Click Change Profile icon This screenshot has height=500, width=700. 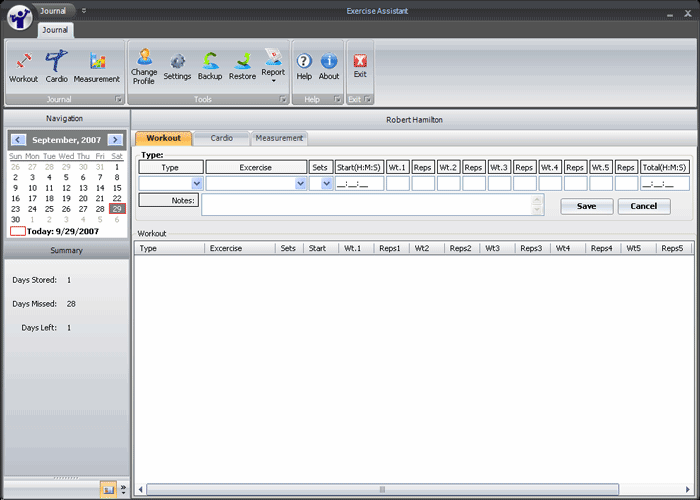(144, 57)
